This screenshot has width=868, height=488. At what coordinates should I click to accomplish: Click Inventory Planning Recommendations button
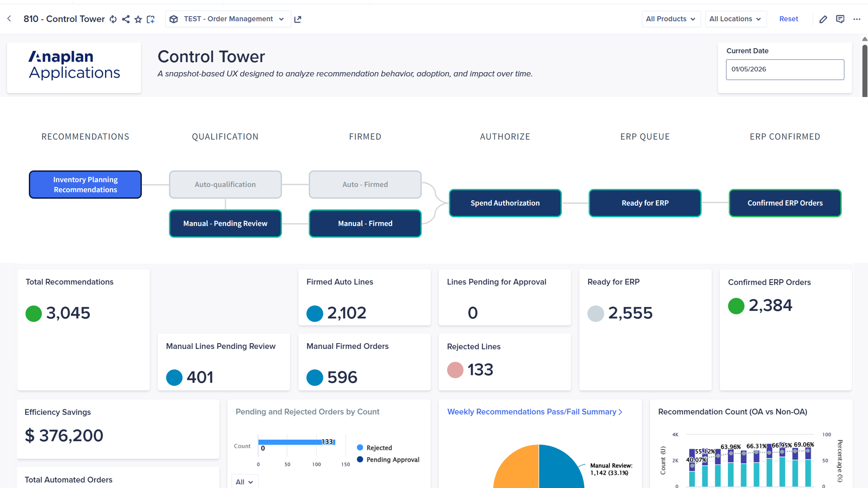85,184
